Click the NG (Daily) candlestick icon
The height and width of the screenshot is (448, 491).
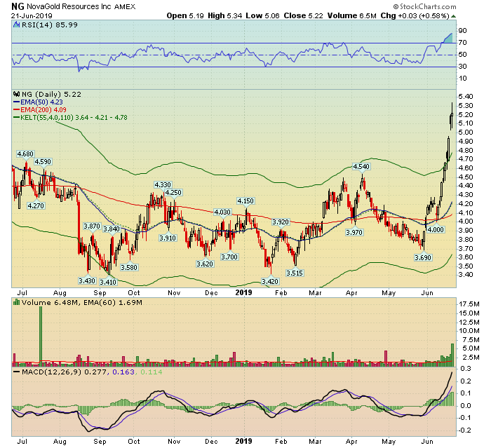coord(16,94)
